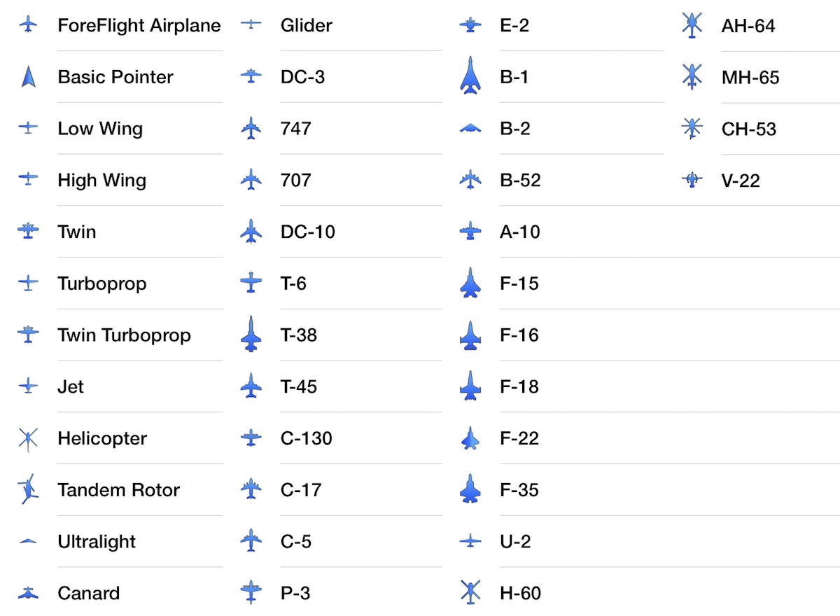
Task: Choose the Basic Pointer arrow icon
Action: 28,76
